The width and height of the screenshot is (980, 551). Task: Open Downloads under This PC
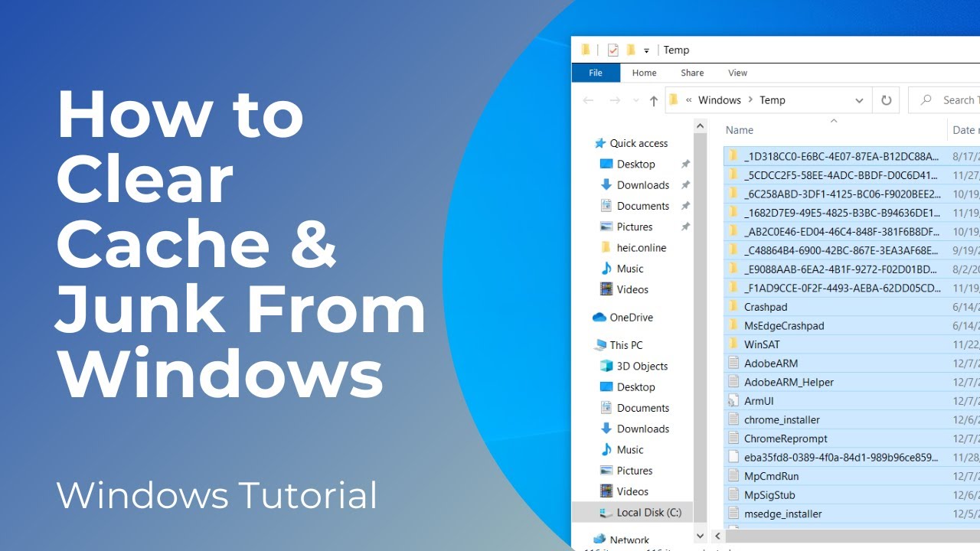tap(643, 429)
